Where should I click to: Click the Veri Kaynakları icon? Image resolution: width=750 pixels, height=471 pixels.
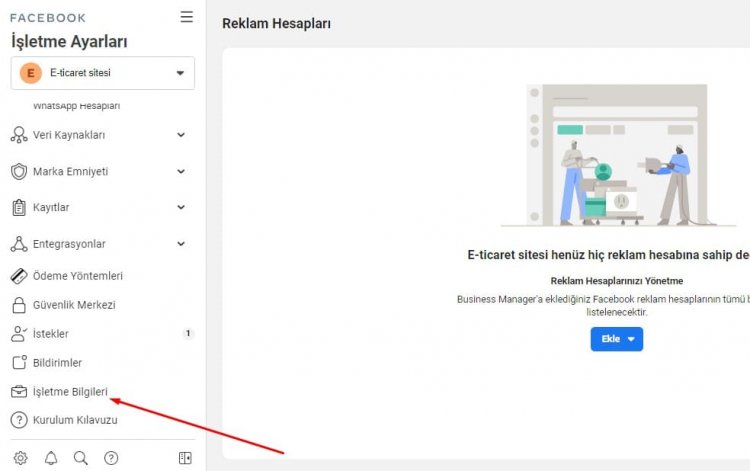point(19,135)
